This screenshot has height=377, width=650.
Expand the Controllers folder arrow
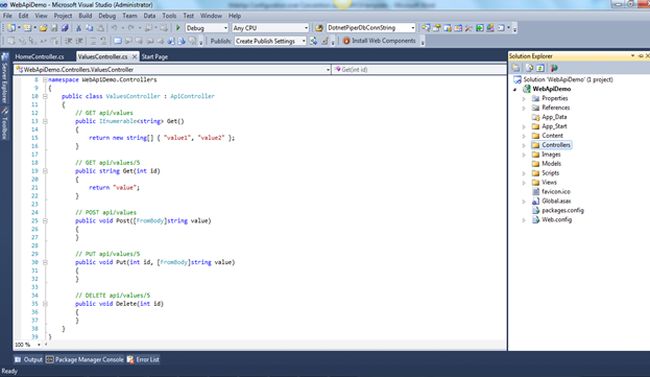click(524, 145)
